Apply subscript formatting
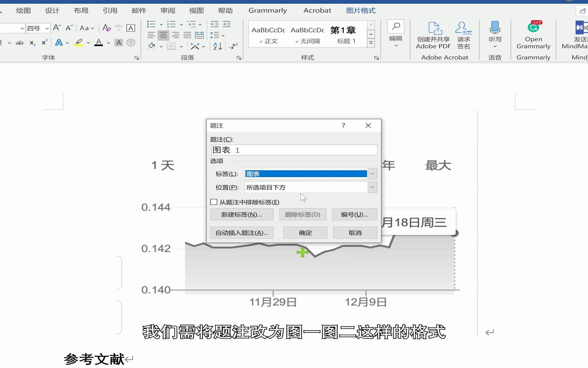 tap(33, 43)
